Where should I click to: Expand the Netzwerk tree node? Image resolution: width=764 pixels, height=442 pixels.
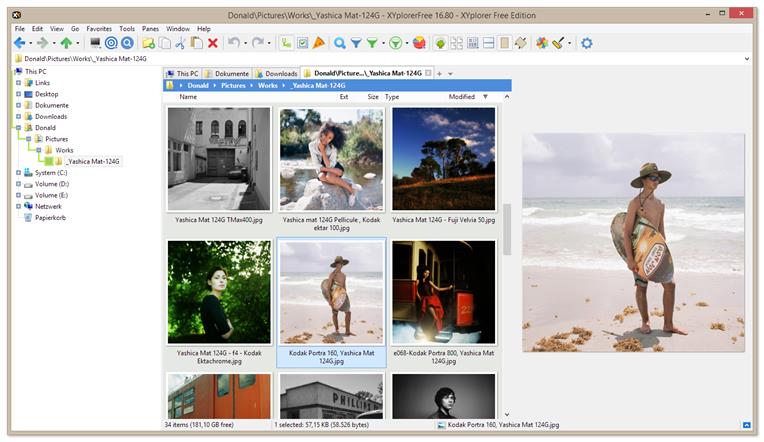click(x=19, y=206)
